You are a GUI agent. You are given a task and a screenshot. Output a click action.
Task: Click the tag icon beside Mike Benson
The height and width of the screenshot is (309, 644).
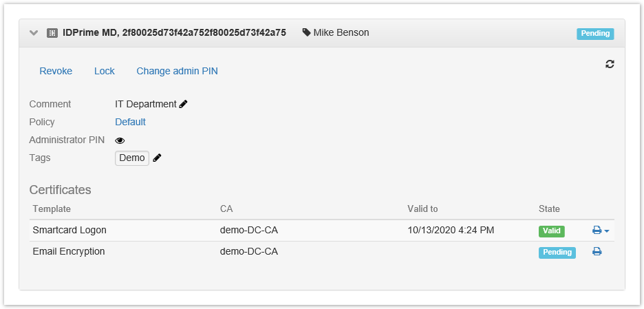[x=306, y=32]
